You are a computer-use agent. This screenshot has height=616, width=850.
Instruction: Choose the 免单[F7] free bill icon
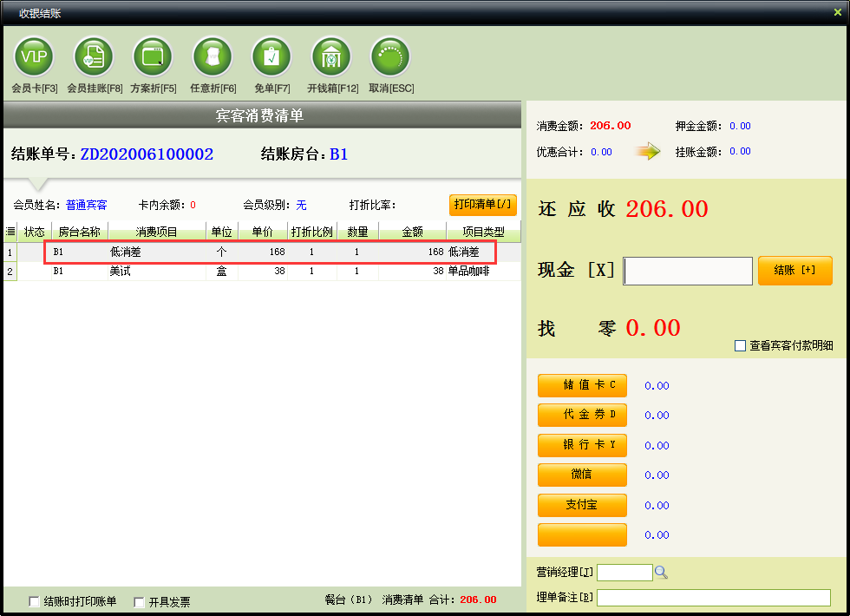(x=271, y=57)
